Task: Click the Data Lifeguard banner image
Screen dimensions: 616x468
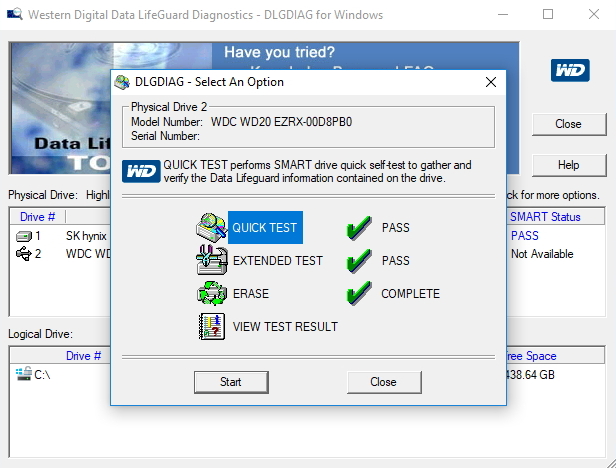Action: 60,108
